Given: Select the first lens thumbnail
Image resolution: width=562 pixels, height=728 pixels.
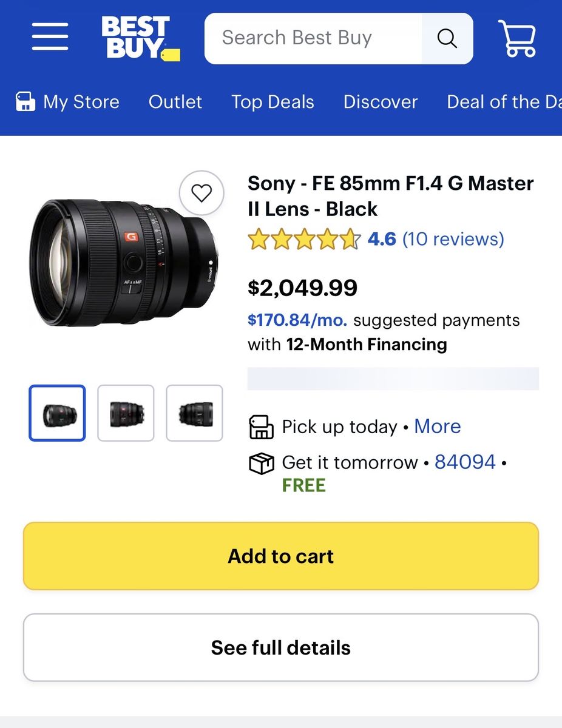Looking at the screenshot, I should (x=57, y=413).
